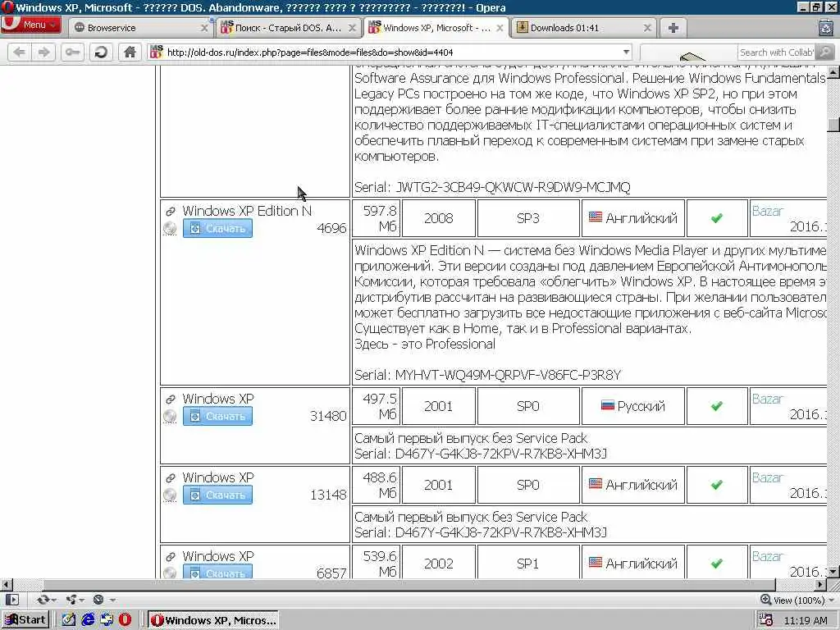Open Bazar link in 488.6 Мб row
This screenshot has width=840, height=630.
pos(767,478)
